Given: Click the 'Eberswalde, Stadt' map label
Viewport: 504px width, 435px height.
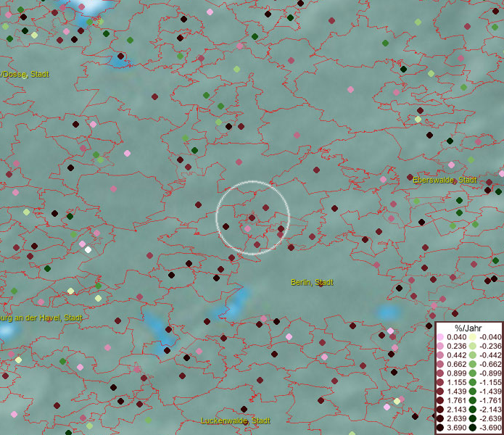Looking at the screenshot, I should point(445,180).
